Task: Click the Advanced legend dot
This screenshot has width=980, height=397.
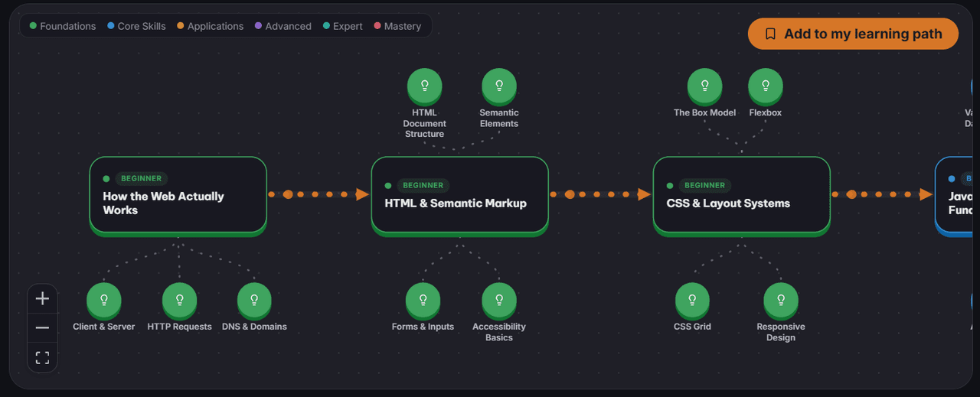Action: [258, 26]
